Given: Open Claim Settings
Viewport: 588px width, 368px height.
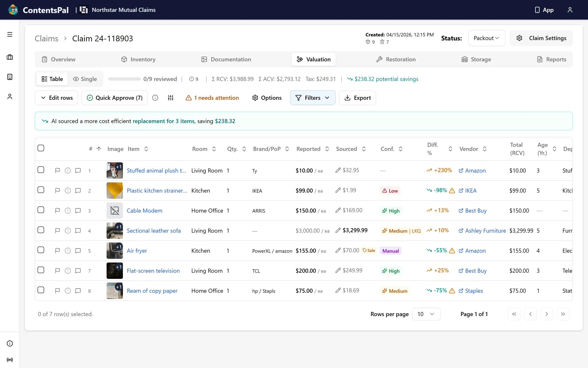Looking at the screenshot, I should 541,38.
